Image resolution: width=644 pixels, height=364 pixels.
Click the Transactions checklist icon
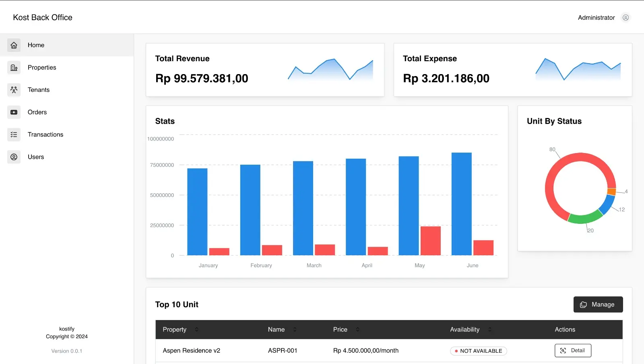(x=14, y=134)
